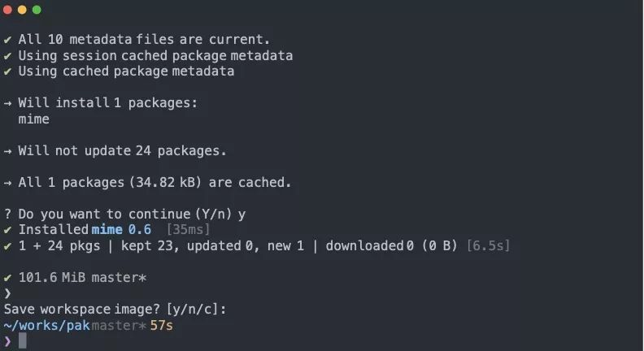Viewport: 644px width, 351px height.
Task: Click question mark before "Do you want to continue"
Action: (7, 214)
